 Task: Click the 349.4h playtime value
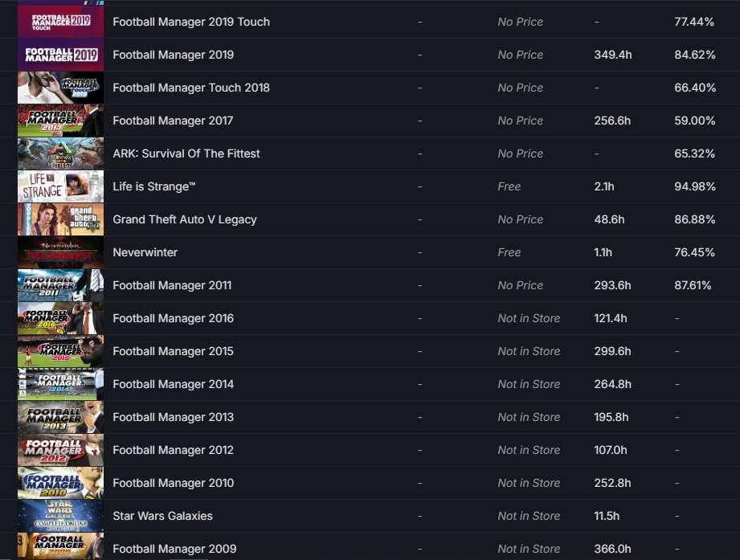coord(612,55)
